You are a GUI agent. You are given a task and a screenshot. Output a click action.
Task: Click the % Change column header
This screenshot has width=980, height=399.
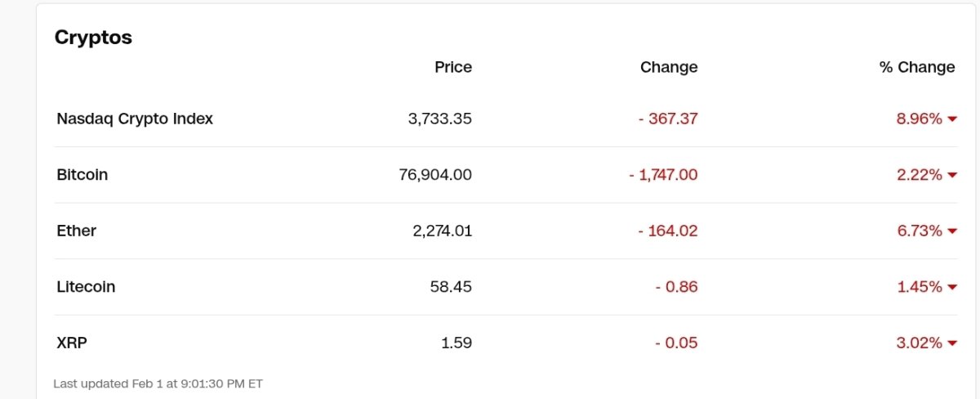point(917,67)
